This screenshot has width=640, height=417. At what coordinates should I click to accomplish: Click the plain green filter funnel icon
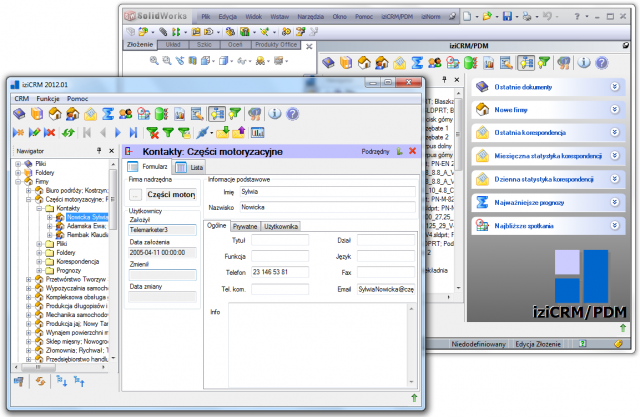click(x=168, y=133)
